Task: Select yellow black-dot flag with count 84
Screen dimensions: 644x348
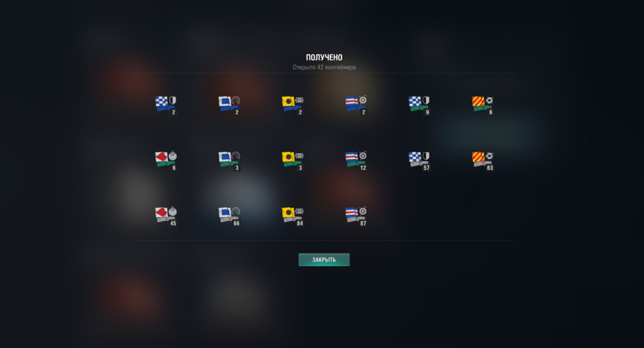Action: tap(292, 216)
